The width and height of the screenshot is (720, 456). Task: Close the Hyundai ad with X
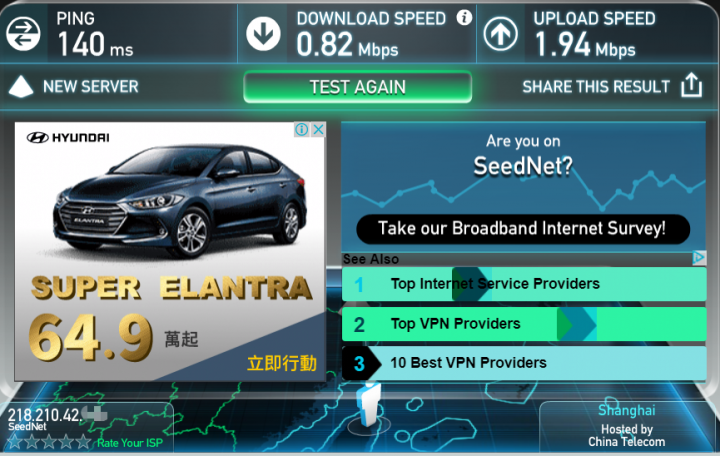click(x=318, y=129)
